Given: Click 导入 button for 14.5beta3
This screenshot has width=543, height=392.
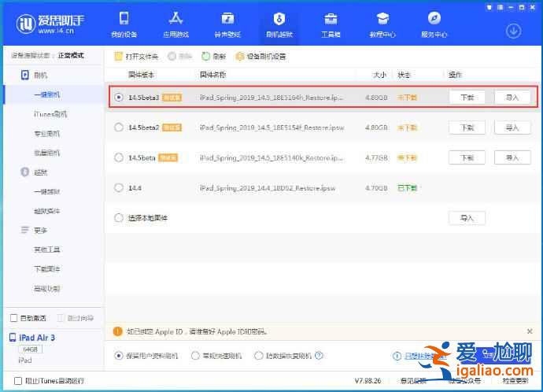Looking at the screenshot, I should (512, 98).
